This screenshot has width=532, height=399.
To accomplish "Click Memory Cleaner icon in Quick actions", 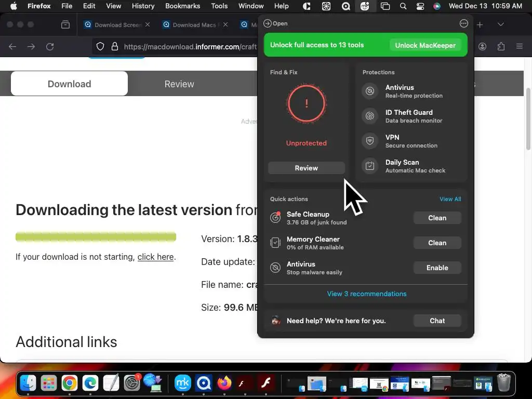I will coord(275,243).
